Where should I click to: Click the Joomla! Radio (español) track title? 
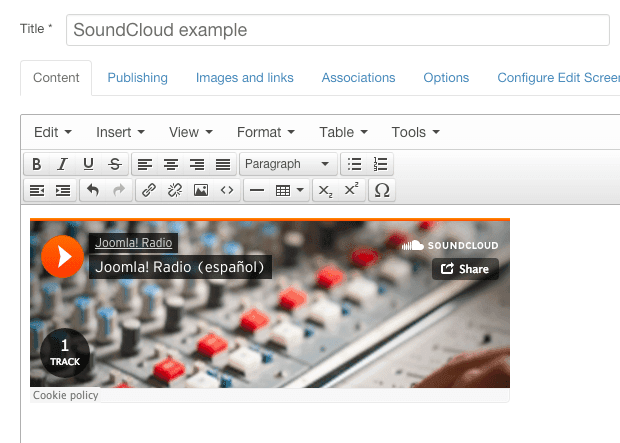tap(180, 267)
